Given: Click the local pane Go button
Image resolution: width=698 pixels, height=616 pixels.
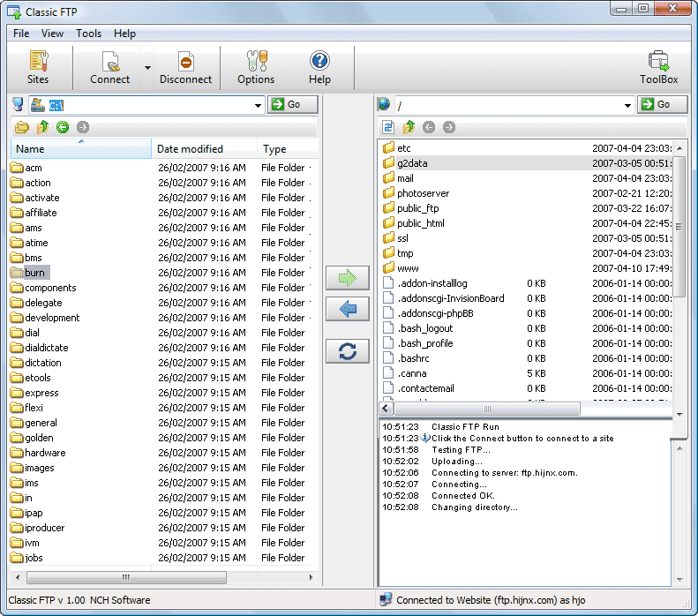Looking at the screenshot, I should pos(292,104).
